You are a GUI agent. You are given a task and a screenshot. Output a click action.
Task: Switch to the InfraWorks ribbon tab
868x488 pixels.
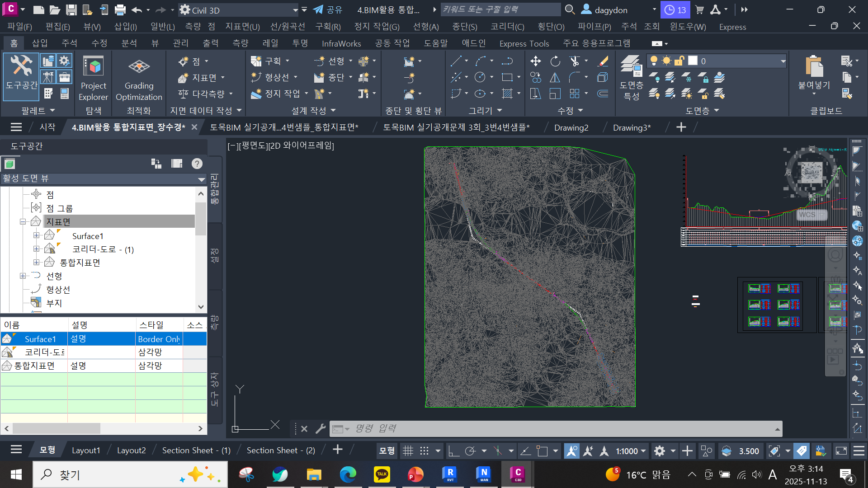(x=341, y=43)
